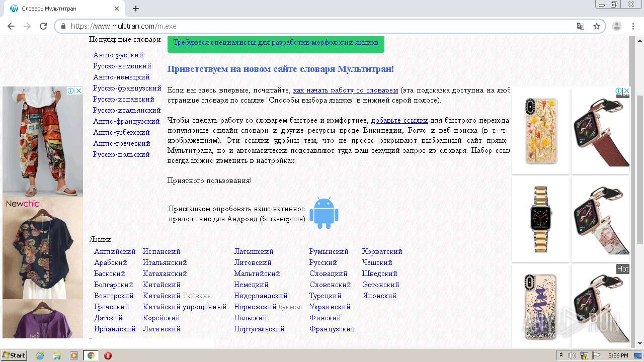Open the Русско-испанский dictionary
Image resolution: width=644 pixels, height=362 pixels.
click(124, 99)
